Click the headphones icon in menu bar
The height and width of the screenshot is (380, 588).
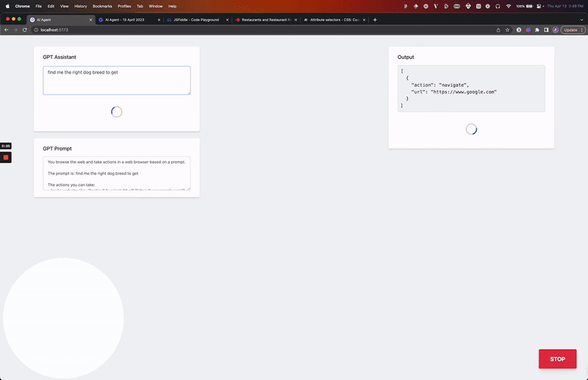tap(498, 7)
